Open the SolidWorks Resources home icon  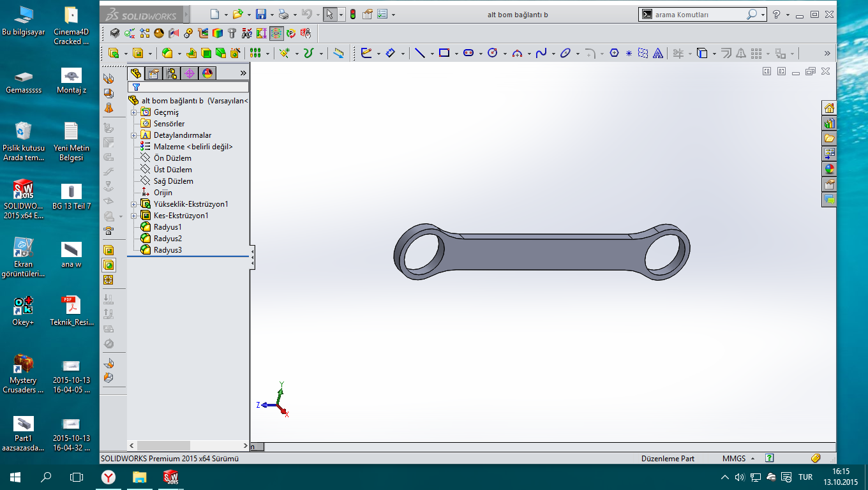pyautogui.click(x=829, y=108)
